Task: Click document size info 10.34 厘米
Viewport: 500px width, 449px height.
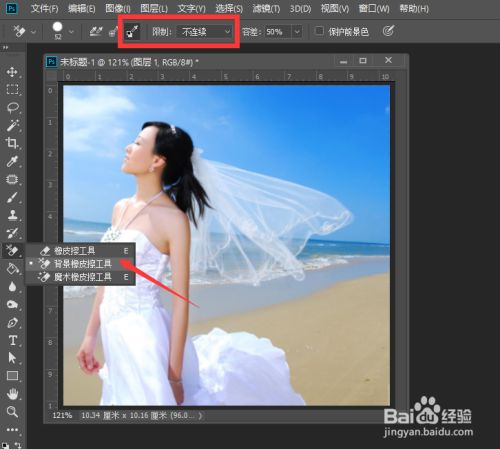Action: point(137,415)
